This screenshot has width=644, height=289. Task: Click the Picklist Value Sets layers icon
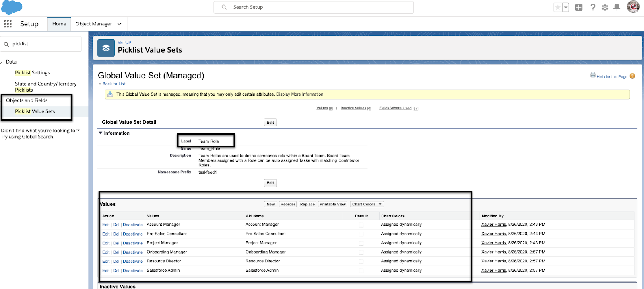coord(106,48)
